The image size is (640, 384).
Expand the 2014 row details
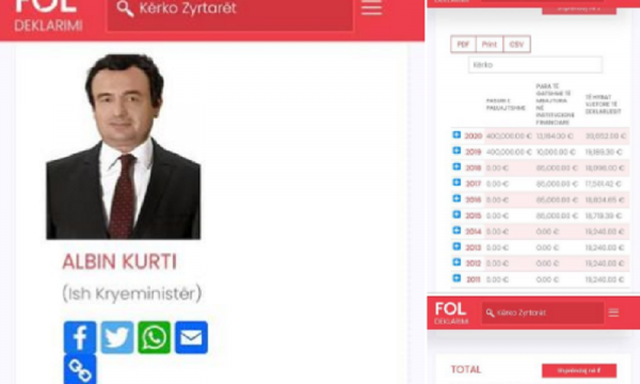pyautogui.click(x=457, y=231)
